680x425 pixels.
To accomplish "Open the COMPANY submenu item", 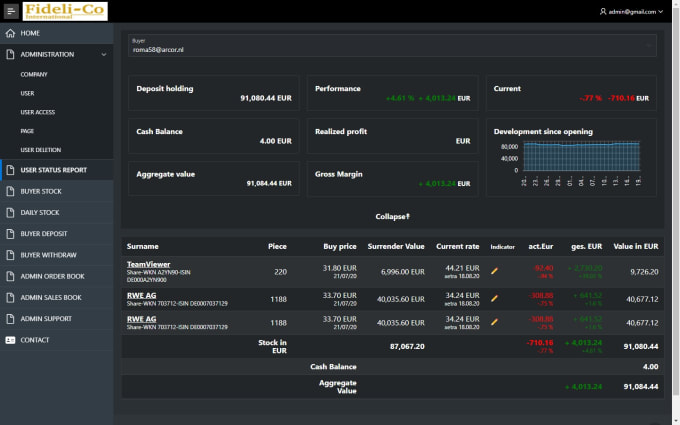I will (34, 75).
